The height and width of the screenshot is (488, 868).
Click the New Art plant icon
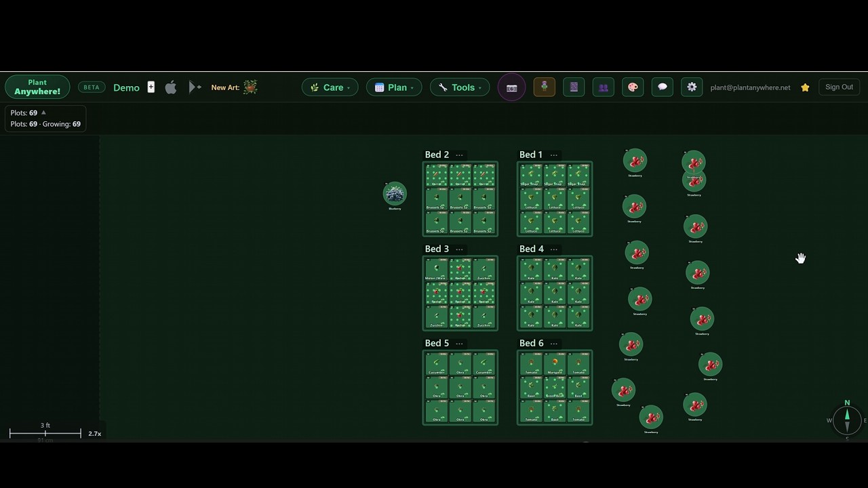[x=250, y=87]
